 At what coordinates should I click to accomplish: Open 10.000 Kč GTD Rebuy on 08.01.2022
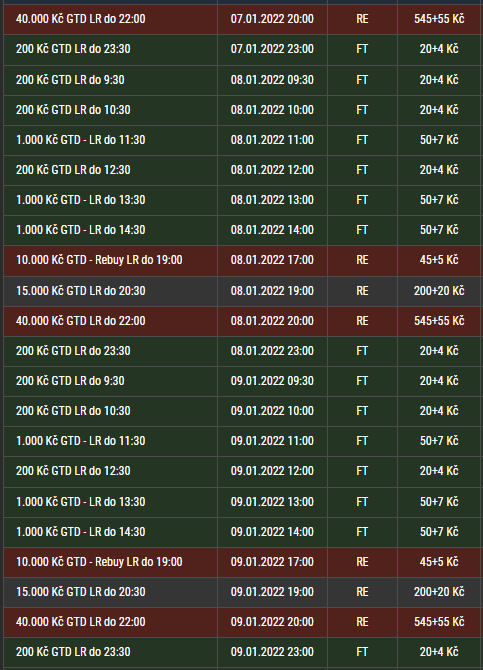(x=99, y=260)
